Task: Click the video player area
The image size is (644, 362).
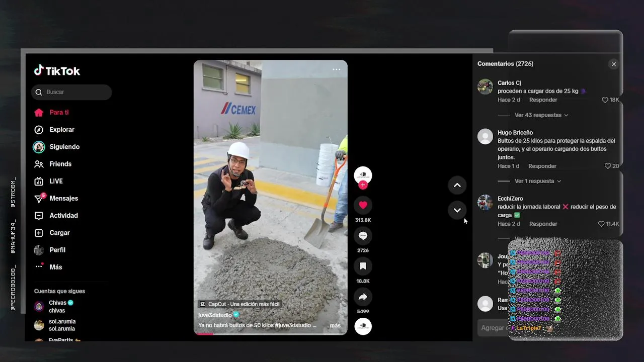Action: click(271, 198)
